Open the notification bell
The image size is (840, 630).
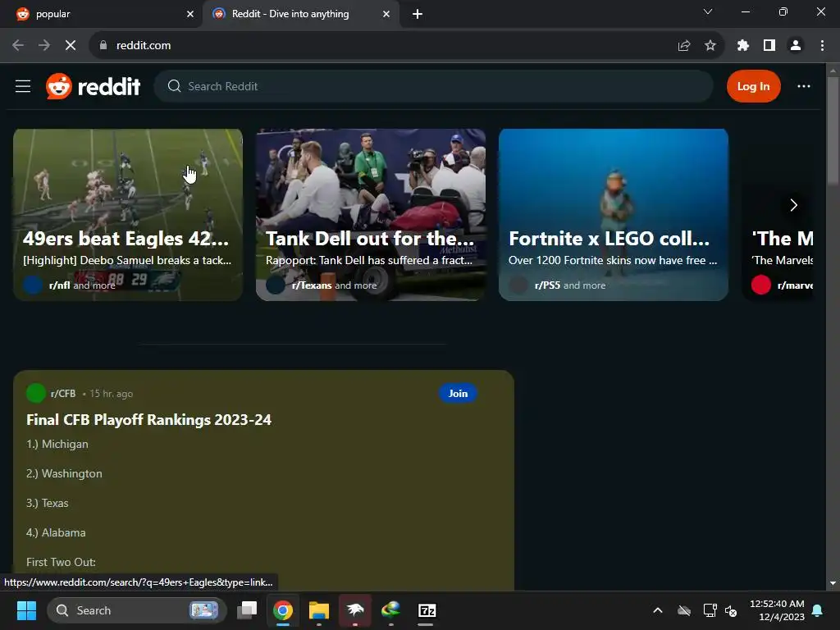(818, 610)
